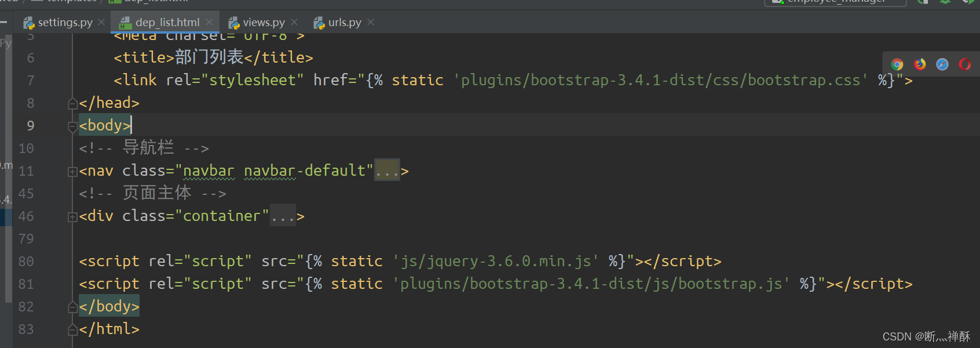Click the closing </html> tag
This screenshot has width=980, height=348.
(109, 329)
